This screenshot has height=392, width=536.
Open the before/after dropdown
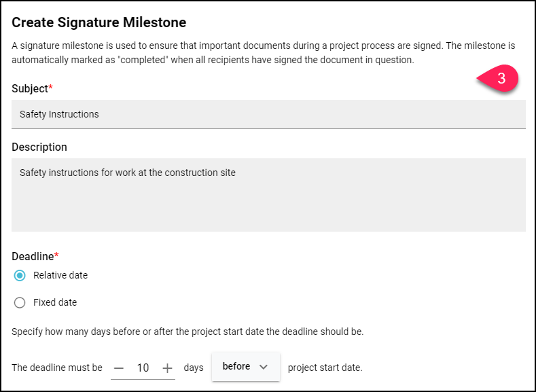click(246, 367)
